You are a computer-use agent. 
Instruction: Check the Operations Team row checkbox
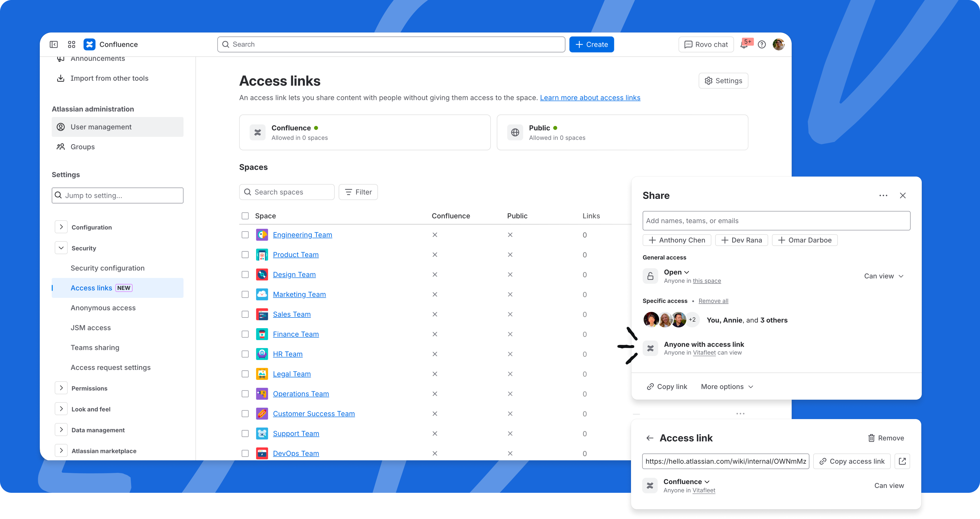245,394
